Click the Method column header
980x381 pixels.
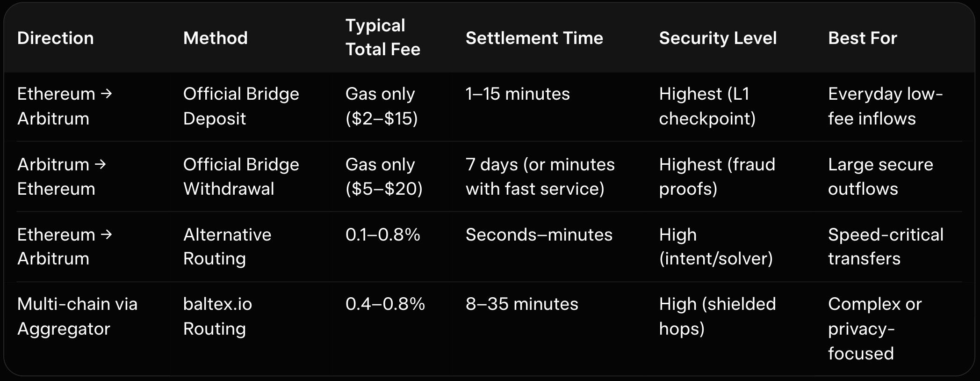(x=215, y=38)
